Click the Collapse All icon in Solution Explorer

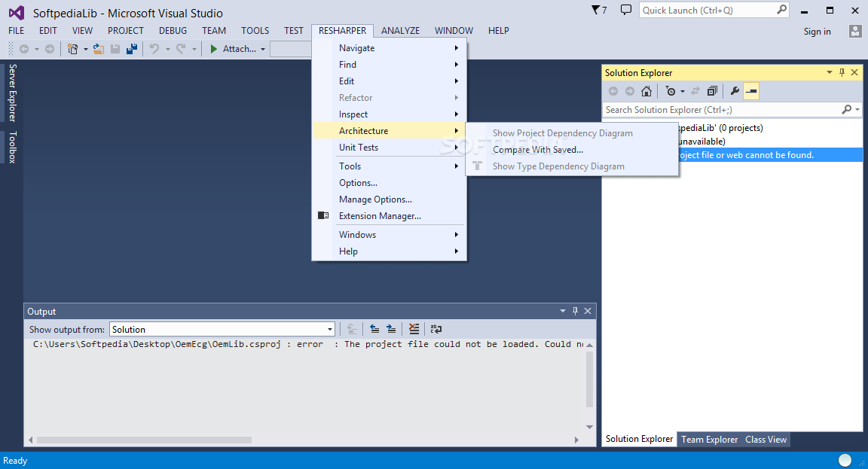click(713, 91)
